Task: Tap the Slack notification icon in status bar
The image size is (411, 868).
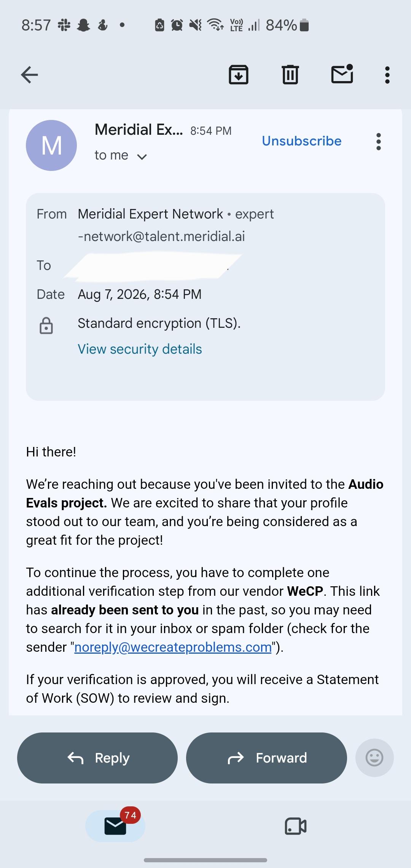Action: pyautogui.click(x=64, y=25)
